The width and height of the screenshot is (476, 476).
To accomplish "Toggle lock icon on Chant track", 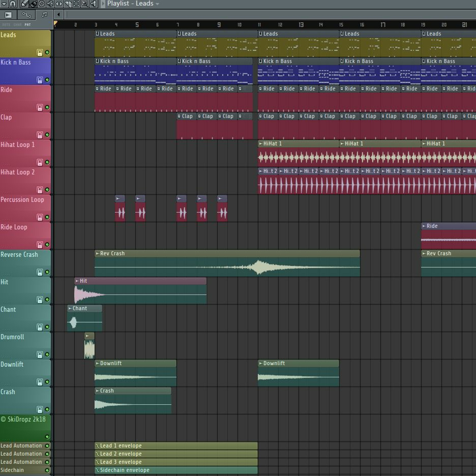I will (40, 327).
